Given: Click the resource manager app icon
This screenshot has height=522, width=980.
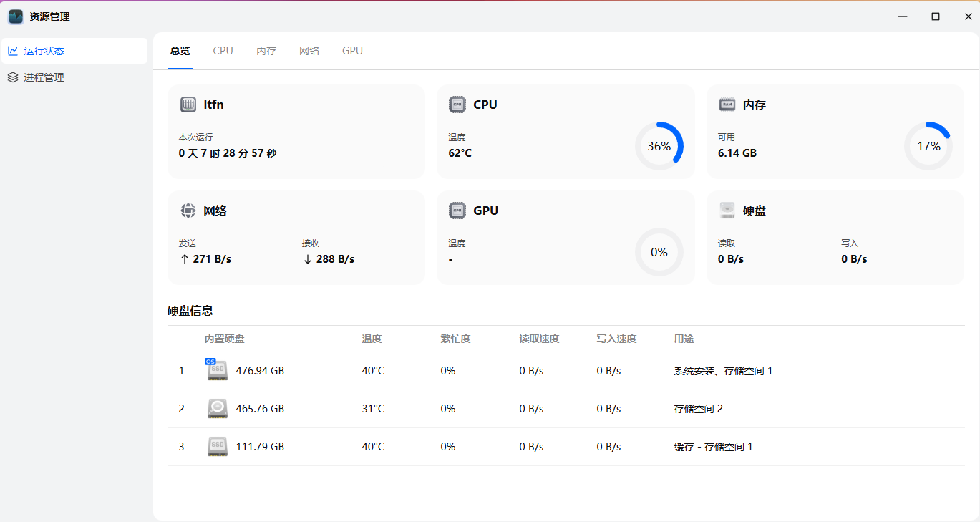Looking at the screenshot, I should (x=16, y=16).
